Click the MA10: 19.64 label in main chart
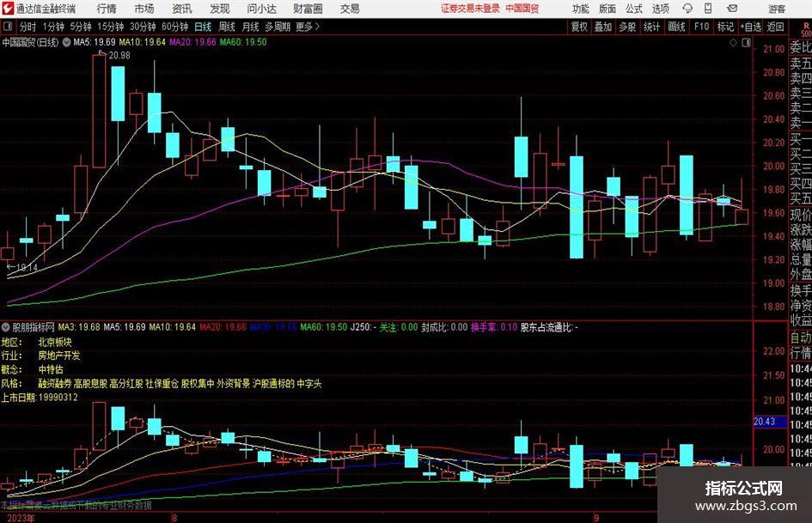Viewport: 812px width, 523px height. coord(143,42)
